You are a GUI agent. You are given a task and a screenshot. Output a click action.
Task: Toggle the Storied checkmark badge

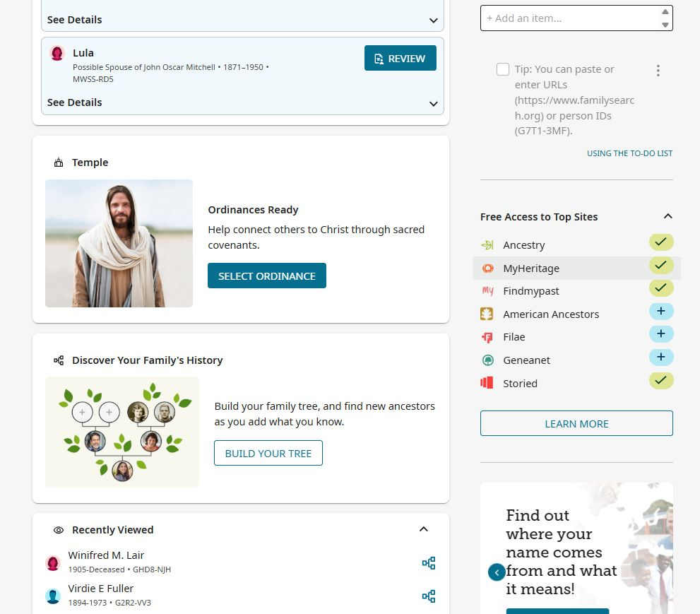pos(661,380)
